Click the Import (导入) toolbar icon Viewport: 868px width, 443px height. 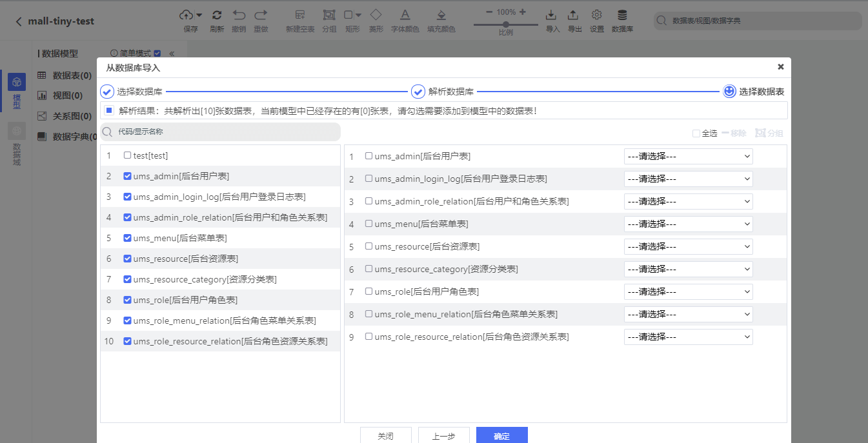[x=551, y=15]
